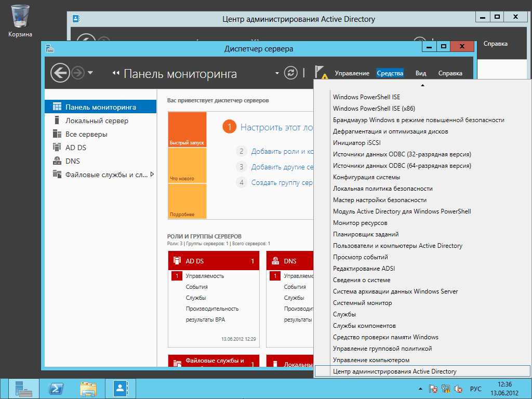532x399 pixels.
Task: Open the Управление menu
Action: (352, 73)
